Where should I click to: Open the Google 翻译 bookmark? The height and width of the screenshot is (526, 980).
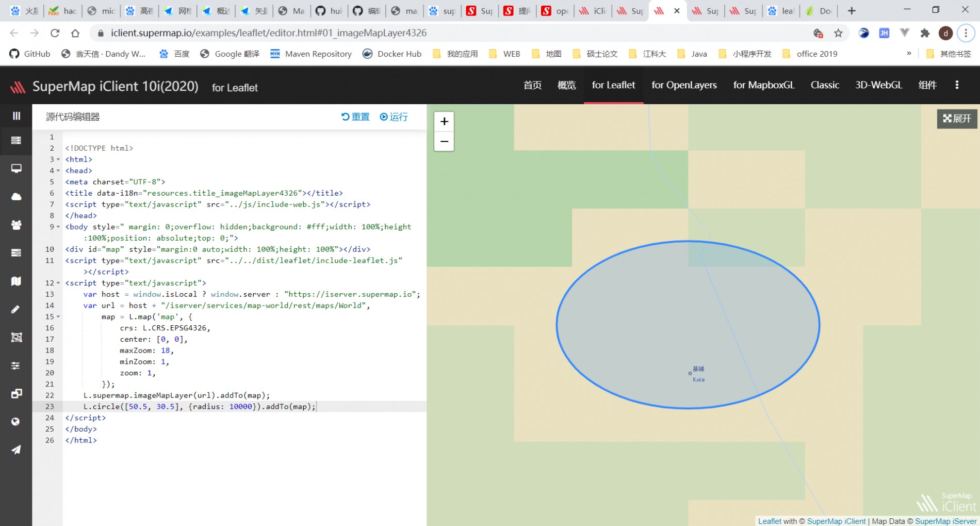pyautogui.click(x=230, y=54)
